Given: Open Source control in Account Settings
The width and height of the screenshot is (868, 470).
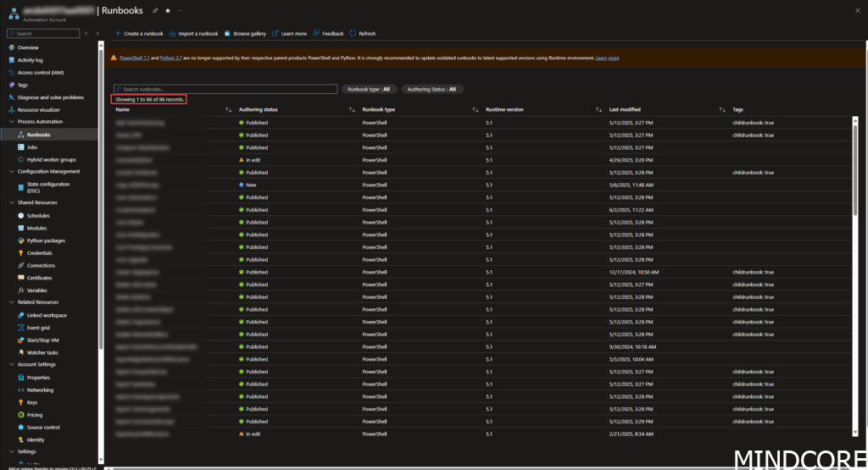Looking at the screenshot, I should (43, 428).
